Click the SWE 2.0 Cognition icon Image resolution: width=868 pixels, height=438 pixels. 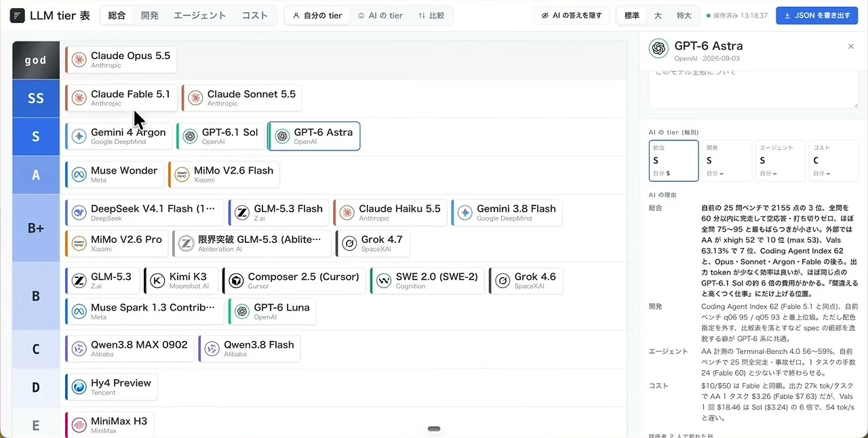click(384, 281)
